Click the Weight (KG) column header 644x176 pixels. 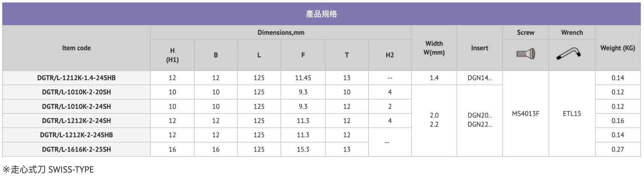618,48
